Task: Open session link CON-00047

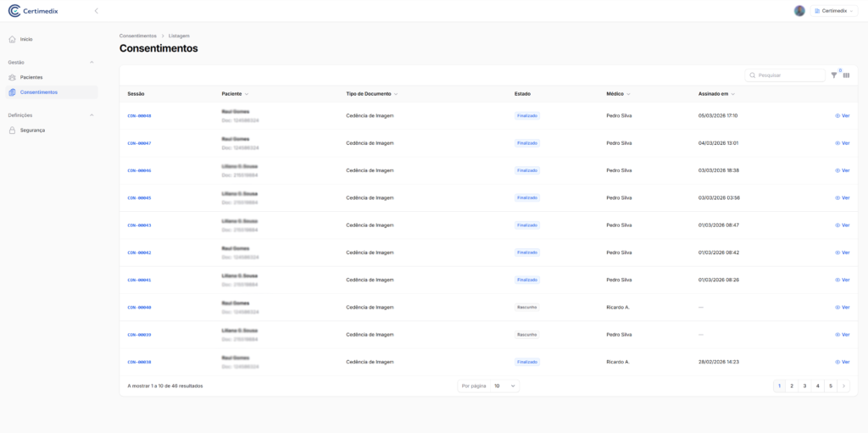Action: (x=139, y=143)
